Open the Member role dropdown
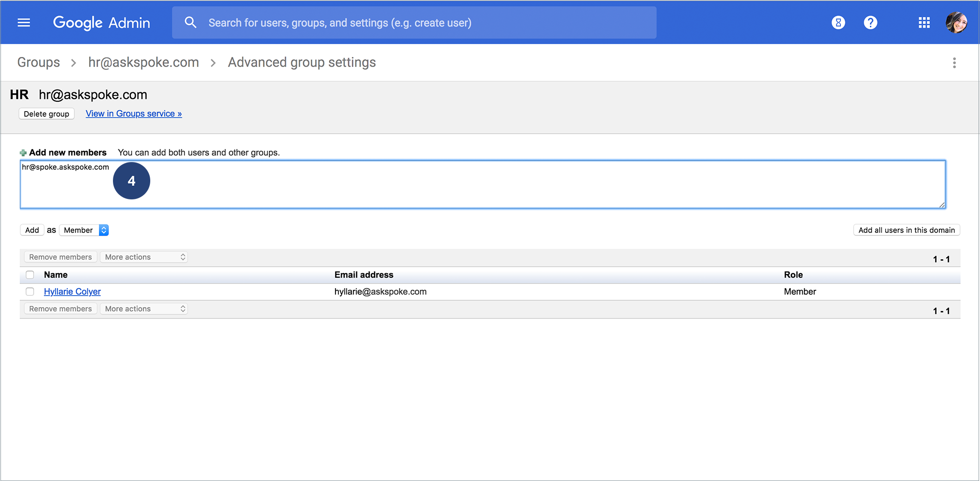980x481 pixels. pos(84,230)
